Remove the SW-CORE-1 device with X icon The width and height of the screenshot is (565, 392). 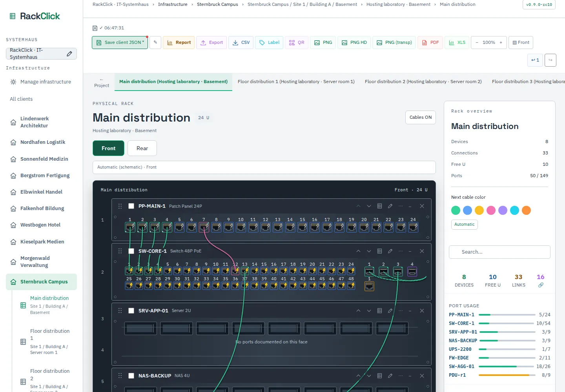(x=422, y=251)
